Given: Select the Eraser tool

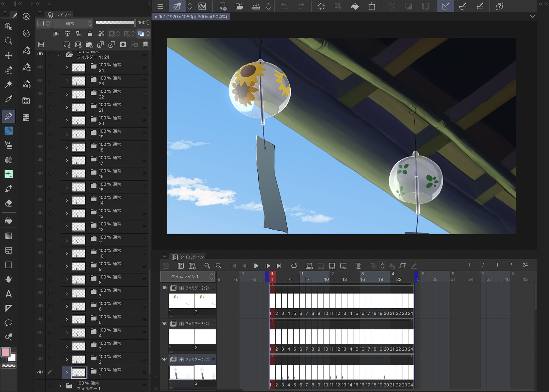Looking at the screenshot, I should click(9, 203).
